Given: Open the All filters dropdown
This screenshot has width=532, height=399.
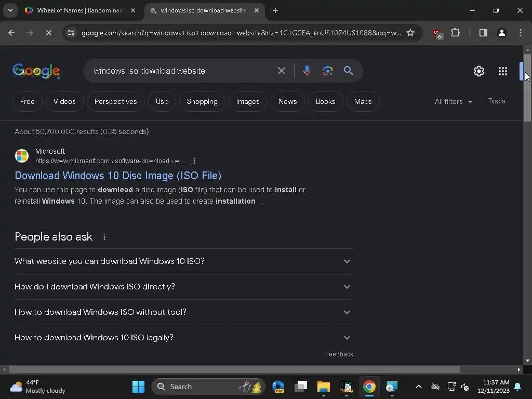Looking at the screenshot, I should (453, 101).
